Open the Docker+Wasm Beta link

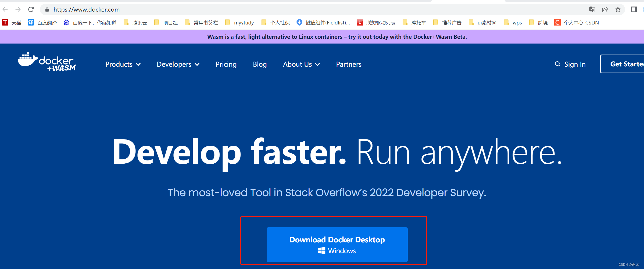point(439,37)
